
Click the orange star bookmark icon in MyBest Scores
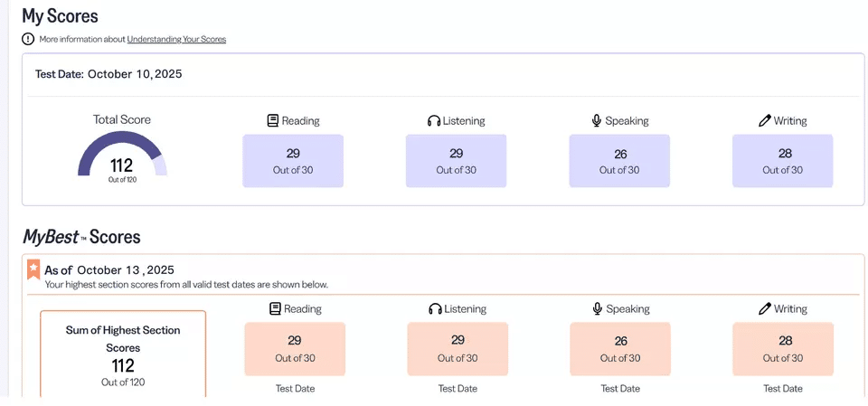[33, 269]
